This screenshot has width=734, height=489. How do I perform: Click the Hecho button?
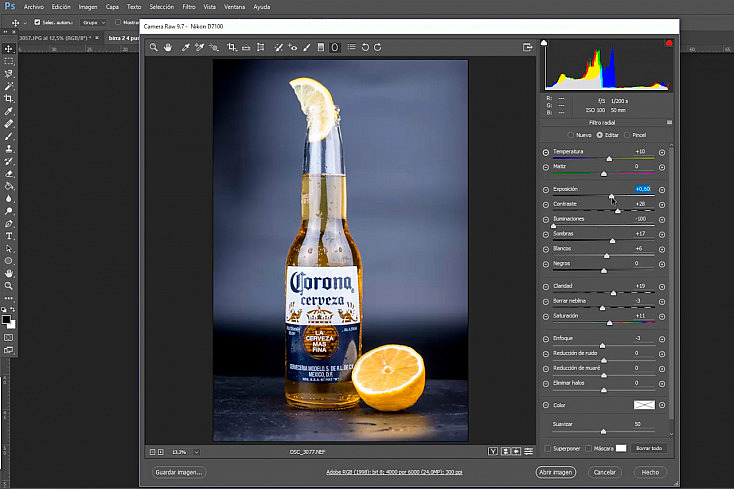pos(650,472)
